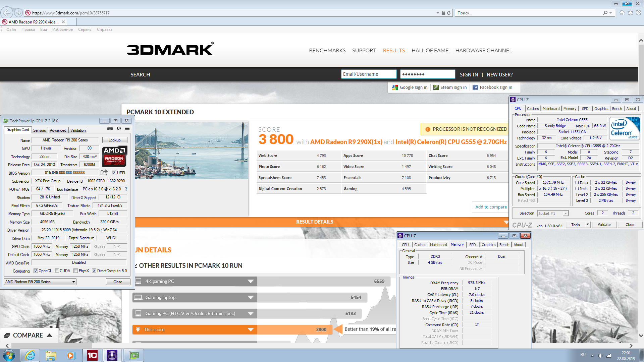Open File Explorer from taskbar
The width and height of the screenshot is (644, 362).
(51, 355)
